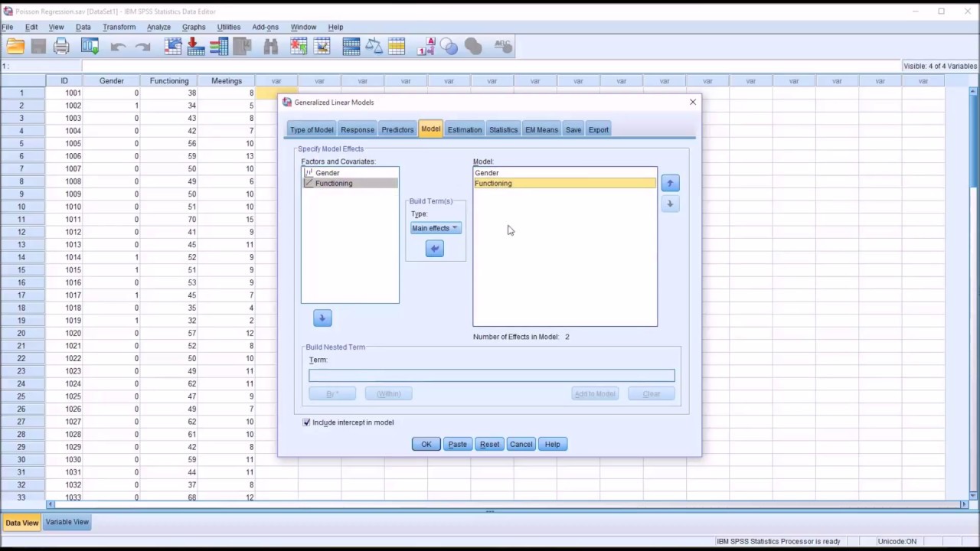980x551 pixels.
Task: Add term to model with arrow button
Action: coord(434,249)
